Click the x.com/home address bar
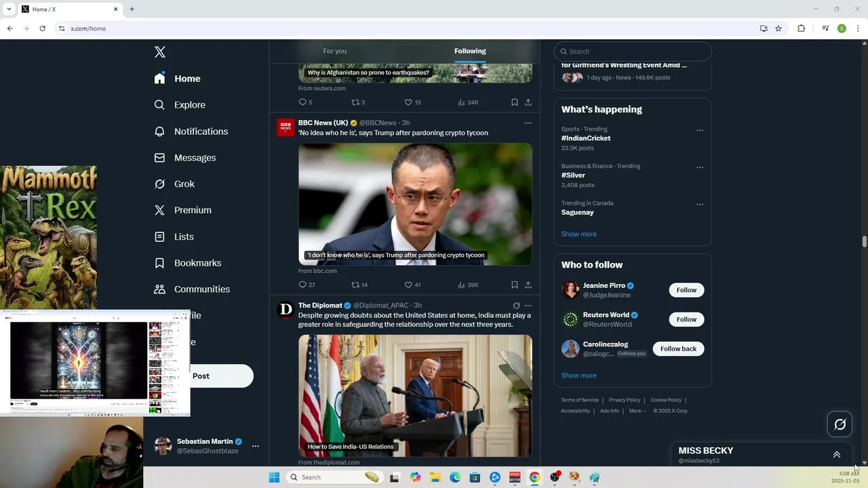 coord(407,28)
